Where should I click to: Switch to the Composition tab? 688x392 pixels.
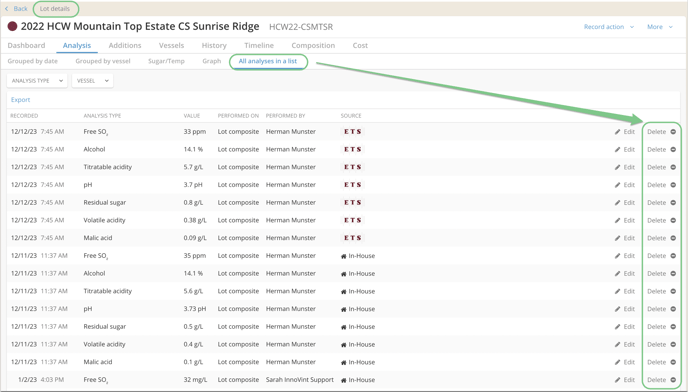313,45
